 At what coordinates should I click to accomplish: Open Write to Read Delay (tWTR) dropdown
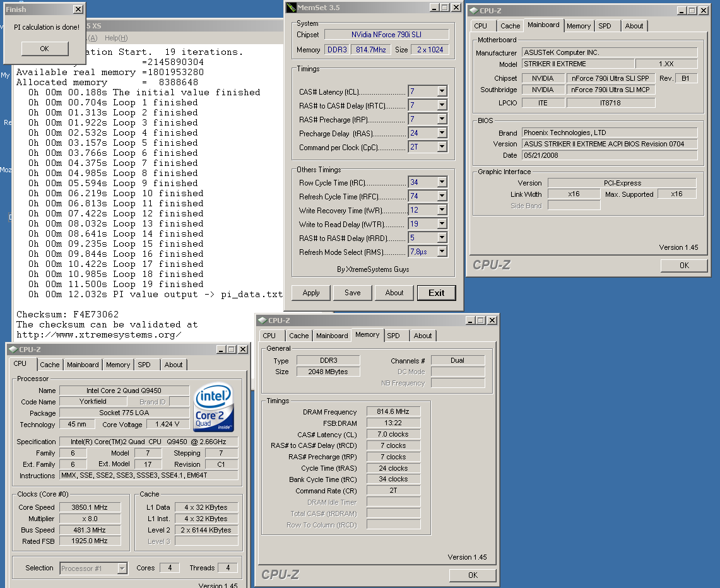[442, 223]
